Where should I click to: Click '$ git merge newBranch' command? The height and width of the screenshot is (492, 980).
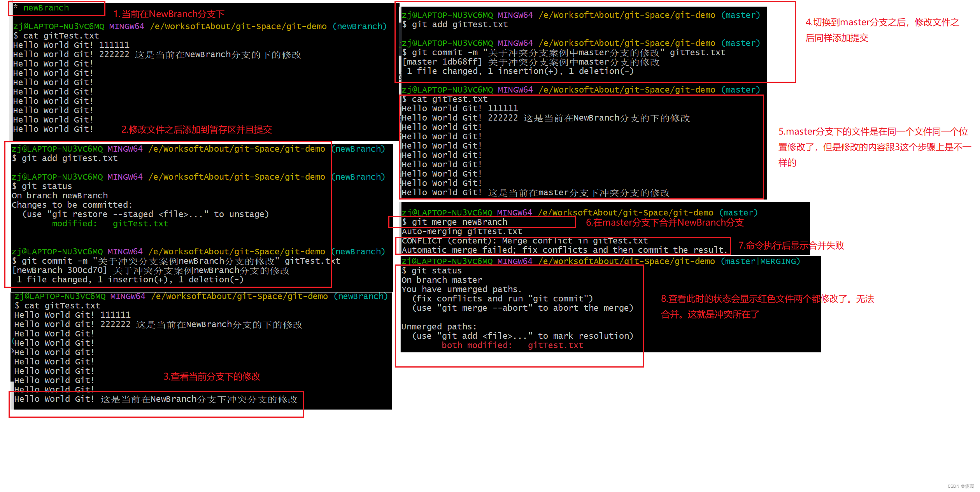[455, 222]
